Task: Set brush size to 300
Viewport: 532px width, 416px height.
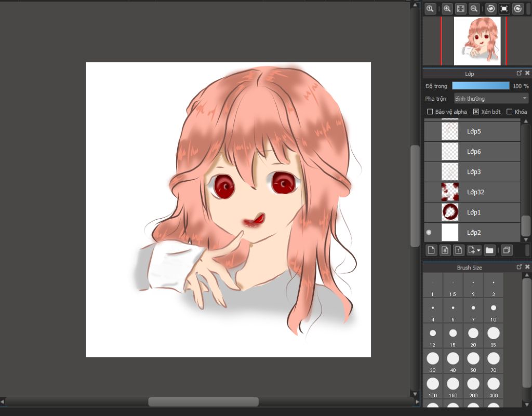Action: pyautogui.click(x=494, y=387)
